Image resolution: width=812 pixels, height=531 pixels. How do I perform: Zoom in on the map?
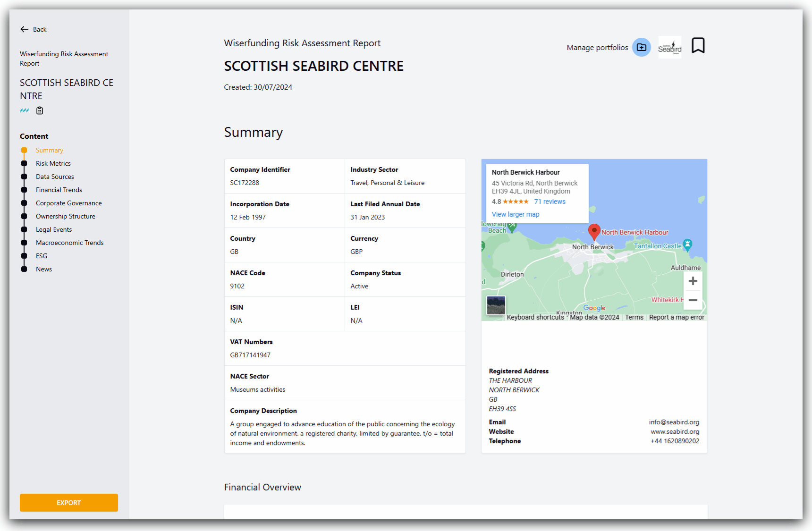coord(693,281)
